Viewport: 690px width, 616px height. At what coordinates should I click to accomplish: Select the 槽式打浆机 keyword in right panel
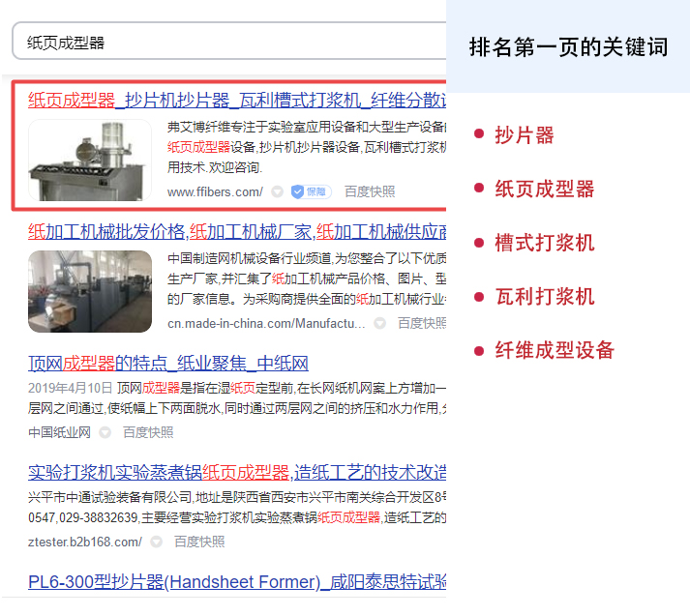click(544, 243)
